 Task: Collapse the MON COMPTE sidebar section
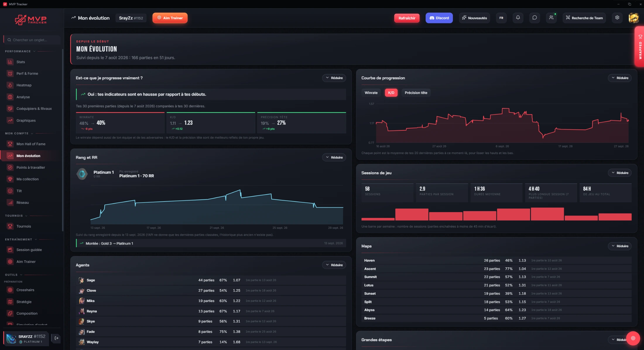pos(19,134)
